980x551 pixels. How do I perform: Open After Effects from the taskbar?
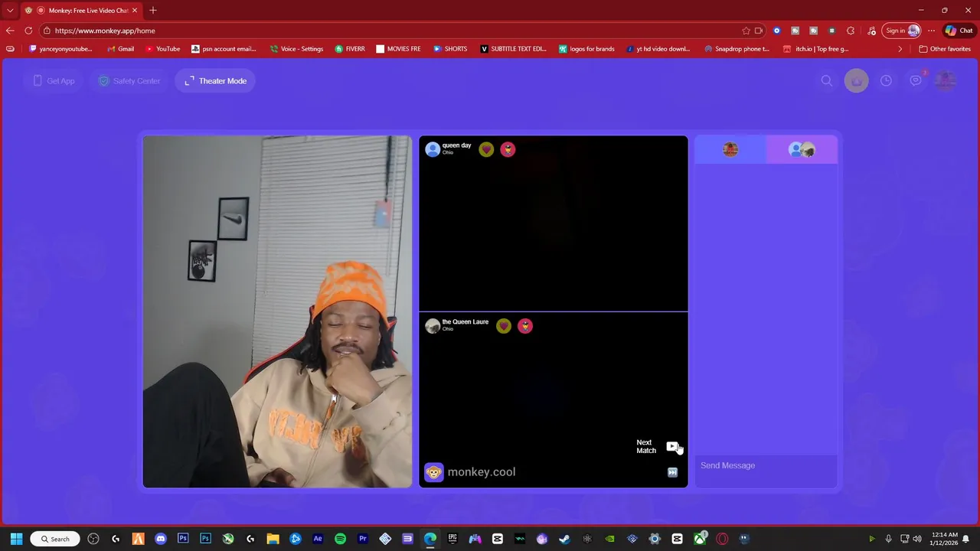click(318, 539)
